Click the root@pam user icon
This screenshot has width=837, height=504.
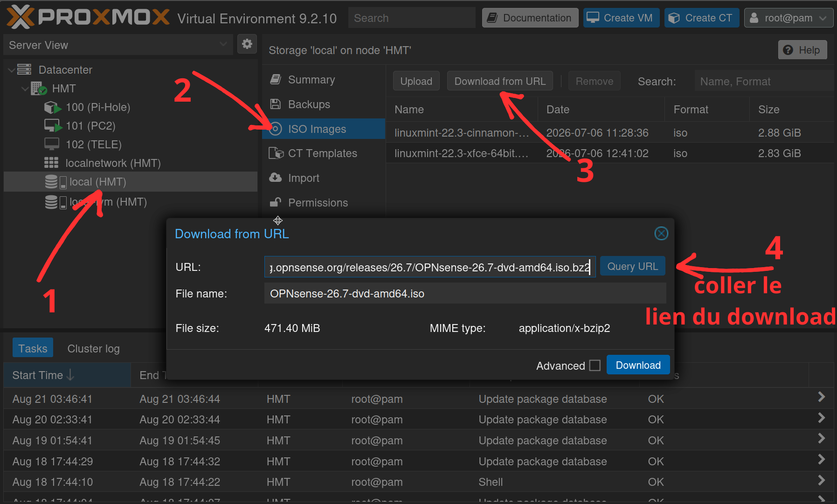754,18
